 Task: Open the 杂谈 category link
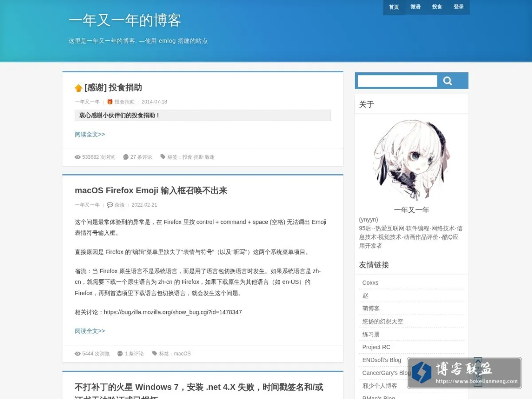click(120, 205)
